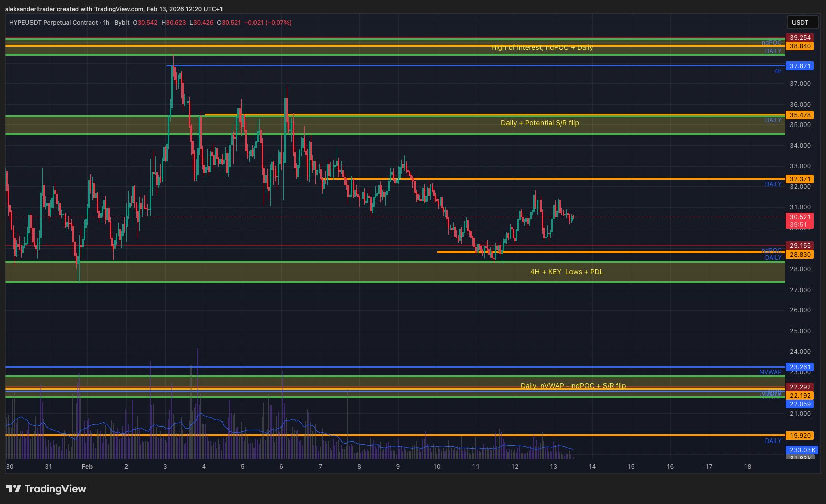
Task: Select the 39.254 red price label
Action: coord(800,38)
